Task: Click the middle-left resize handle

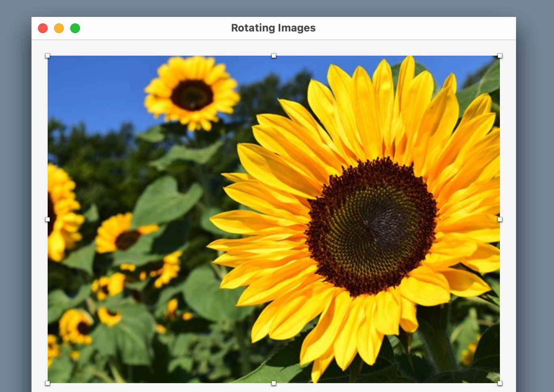Action: (48, 219)
